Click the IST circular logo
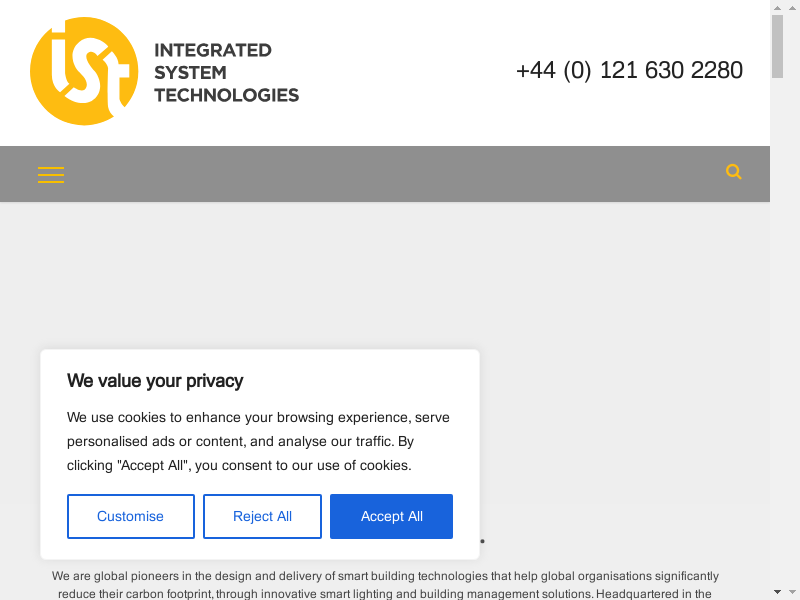This screenshot has height=600, width=800. pyautogui.click(x=84, y=71)
